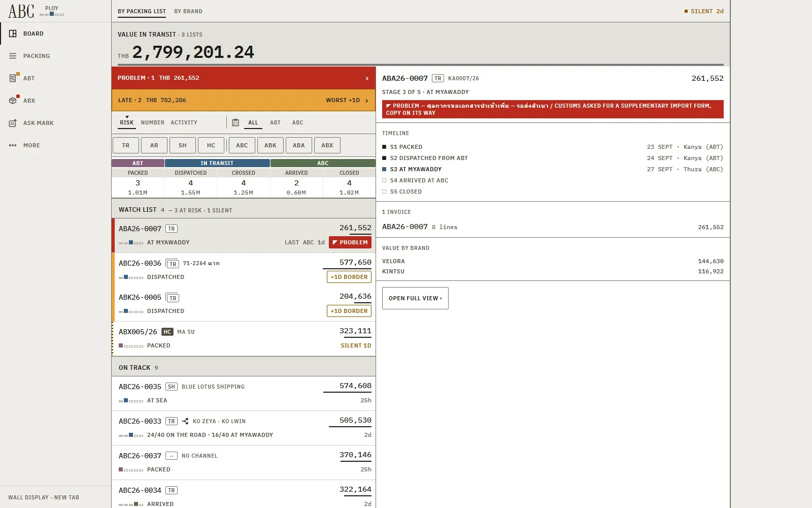Click the TR transport tag on ABA26-0007 watch row
Viewport: 812px width, 508px height.
coord(172,229)
